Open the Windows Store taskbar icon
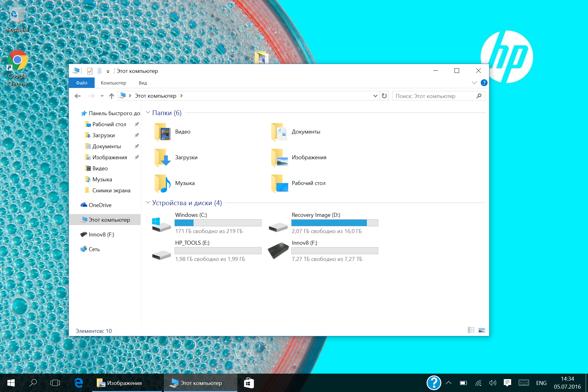This screenshot has width=588, height=392. click(249, 383)
